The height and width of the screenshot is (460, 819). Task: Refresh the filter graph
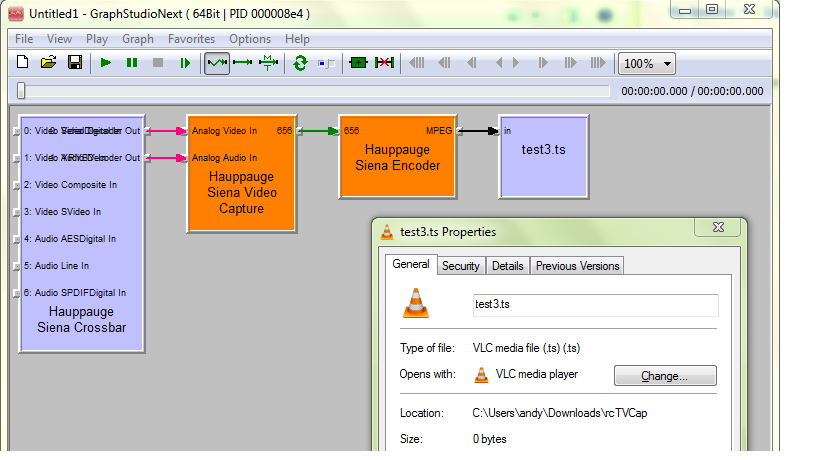300,63
